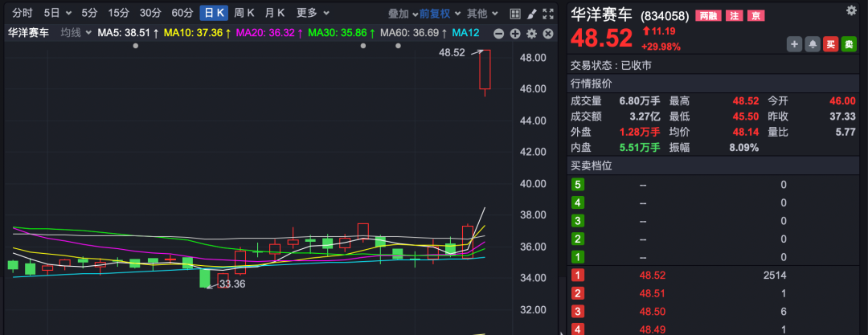Expand the 前复权 adjustment dropdown

pyautogui.click(x=439, y=13)
